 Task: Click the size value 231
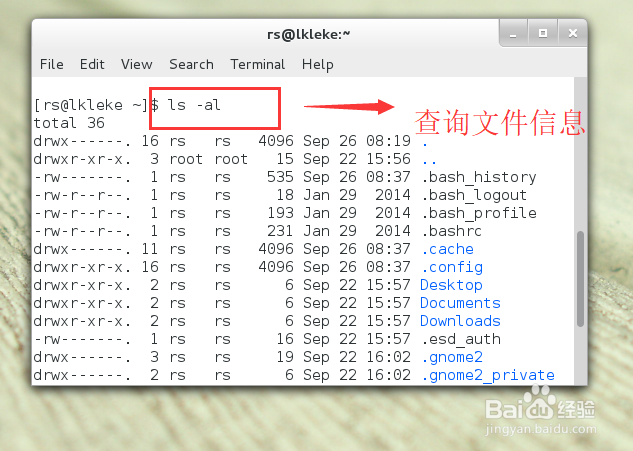tap(280, 231)
